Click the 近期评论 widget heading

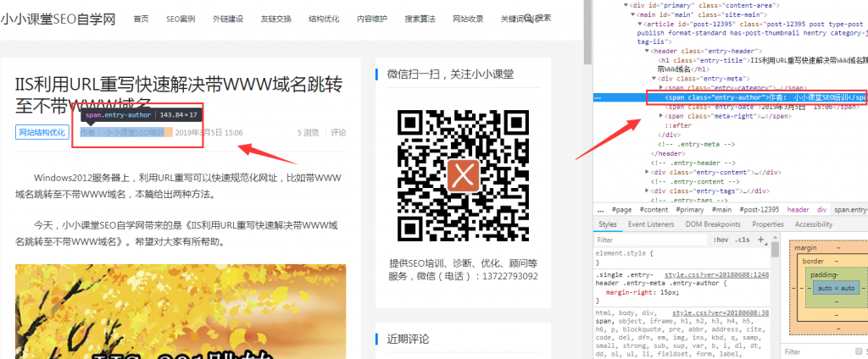coord(408,339)
